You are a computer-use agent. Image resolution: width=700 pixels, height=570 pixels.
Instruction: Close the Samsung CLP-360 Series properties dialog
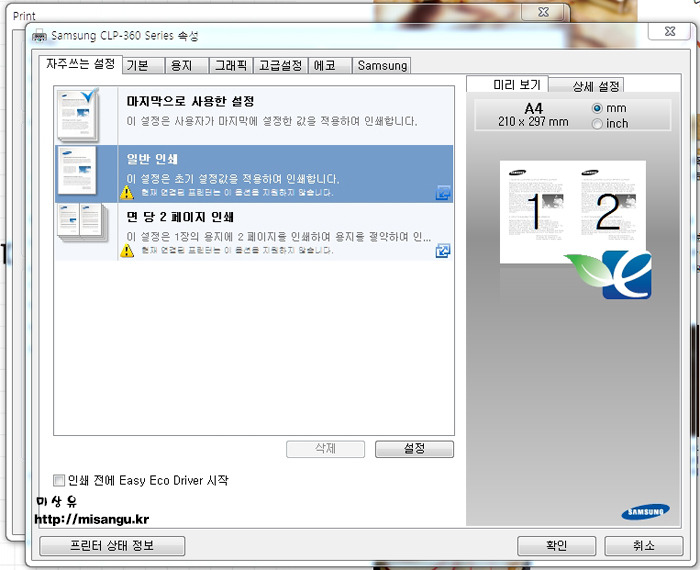pos(670,31)
